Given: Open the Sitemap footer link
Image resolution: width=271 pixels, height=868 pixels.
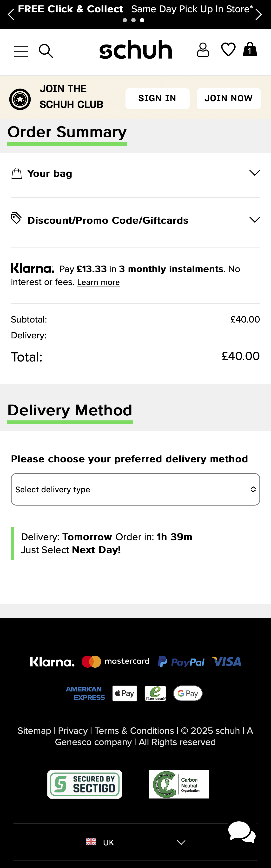Looking at the screenshot, I should pos(34,730).
